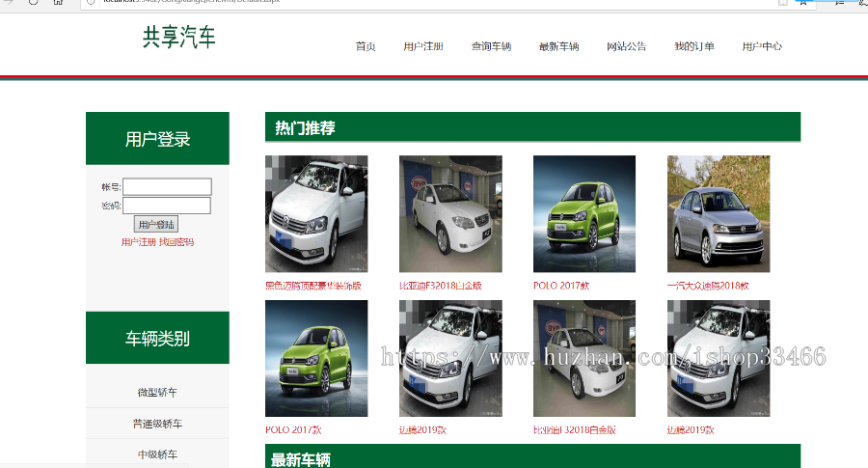Click the 热门推荐 section header
The width and height of the screenshot is (868, 468).
(532, 126)
